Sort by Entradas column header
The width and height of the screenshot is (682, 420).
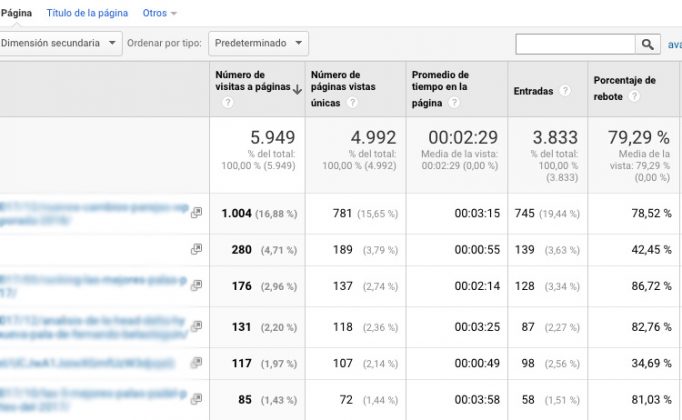[532, 90]
